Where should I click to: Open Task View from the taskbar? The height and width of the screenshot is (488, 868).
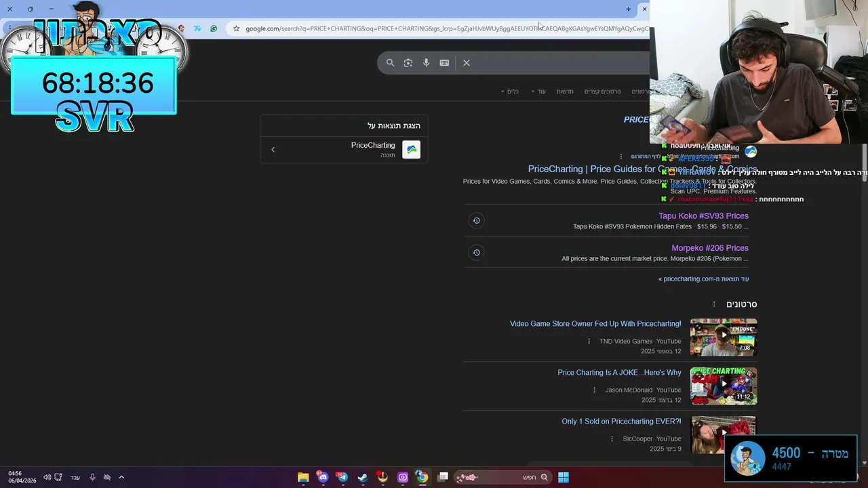443,477
